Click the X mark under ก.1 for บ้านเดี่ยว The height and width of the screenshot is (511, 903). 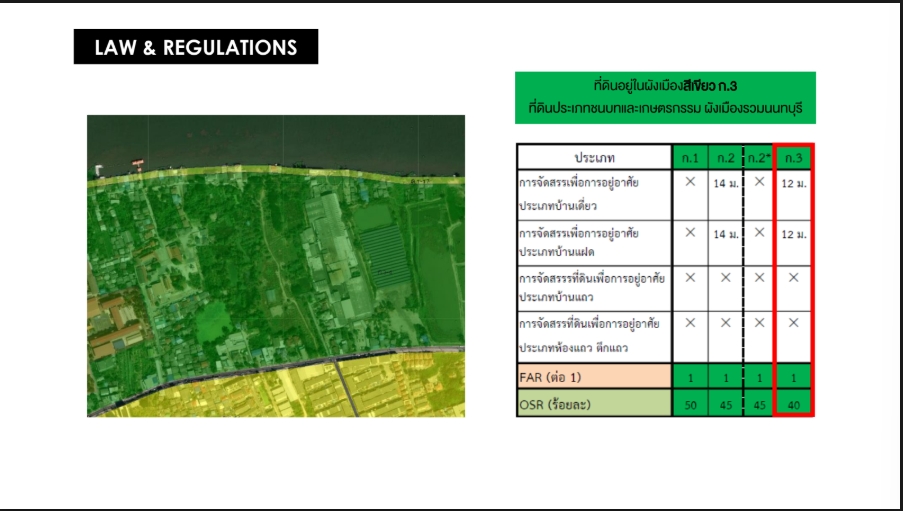coord(690,182)
